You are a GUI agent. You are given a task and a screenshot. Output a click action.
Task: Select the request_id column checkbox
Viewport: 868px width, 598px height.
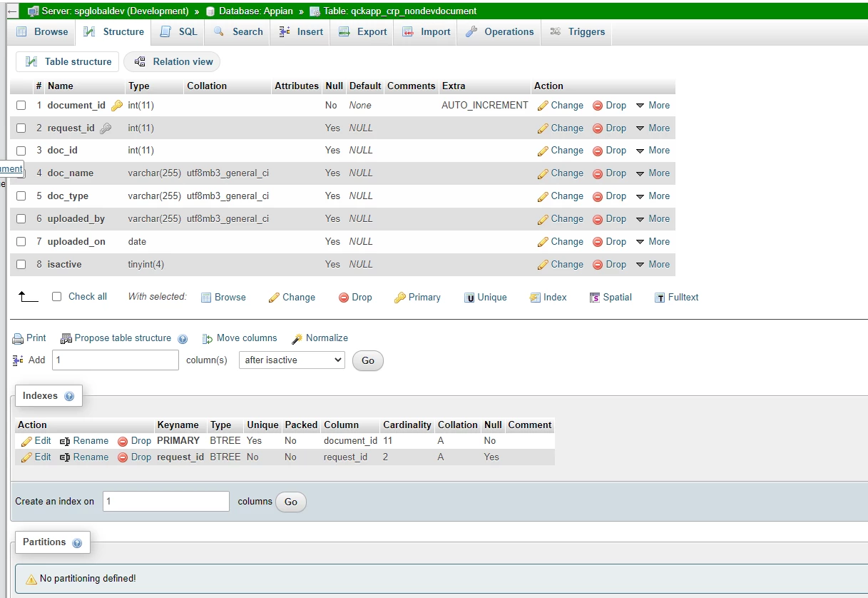(x=21, y=128)
